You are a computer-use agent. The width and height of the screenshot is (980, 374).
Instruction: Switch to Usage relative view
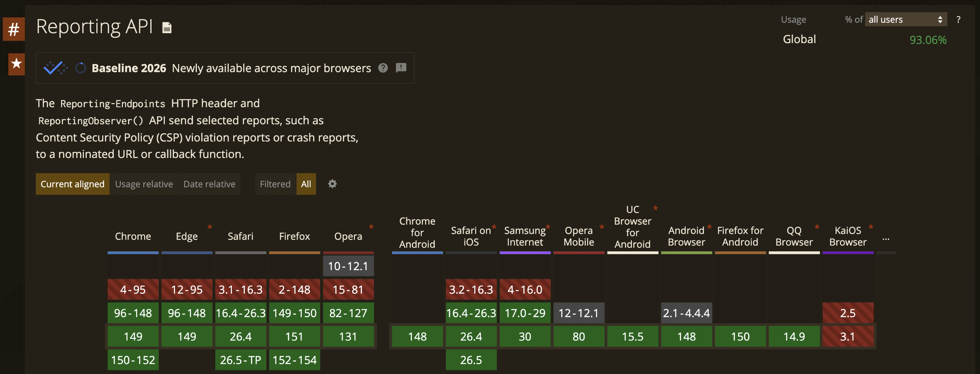pyautogui.click(x=144, y=184)
